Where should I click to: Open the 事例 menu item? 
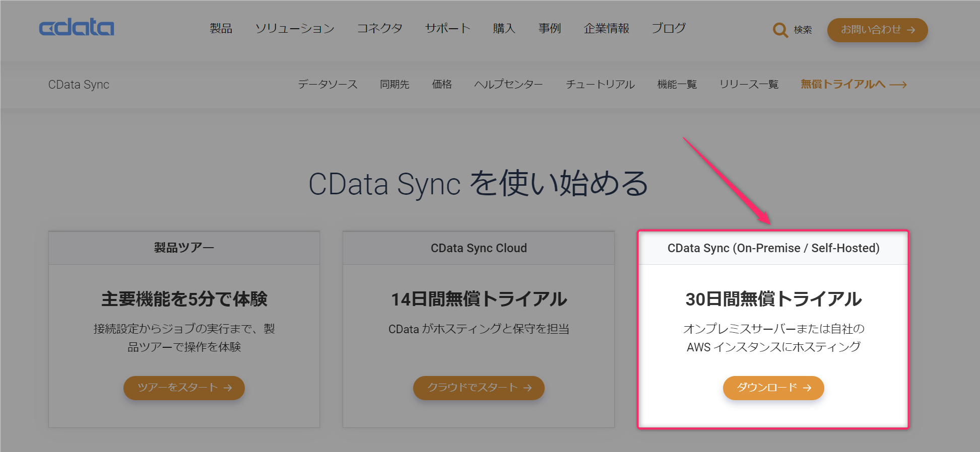(549, 29)
